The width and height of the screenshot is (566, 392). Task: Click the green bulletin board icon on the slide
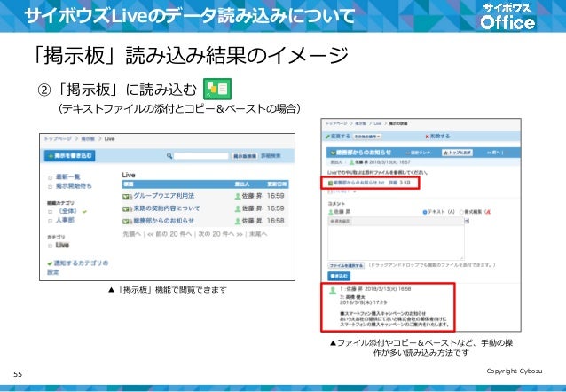coord(217,89)
